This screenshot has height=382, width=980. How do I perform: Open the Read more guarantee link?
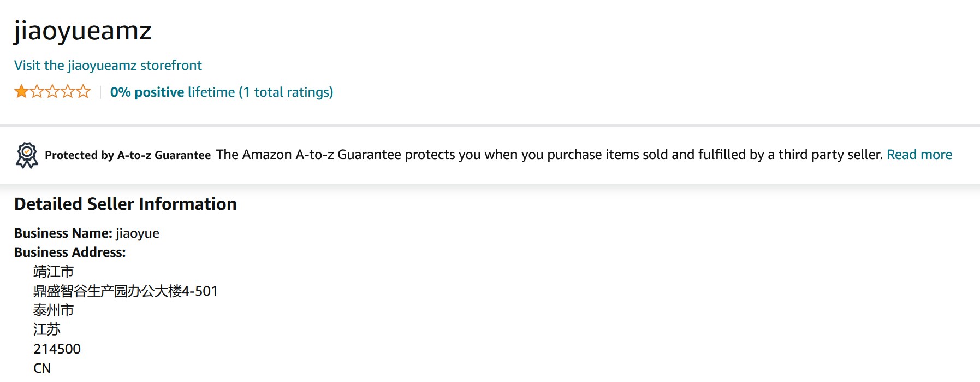(919, 155)
